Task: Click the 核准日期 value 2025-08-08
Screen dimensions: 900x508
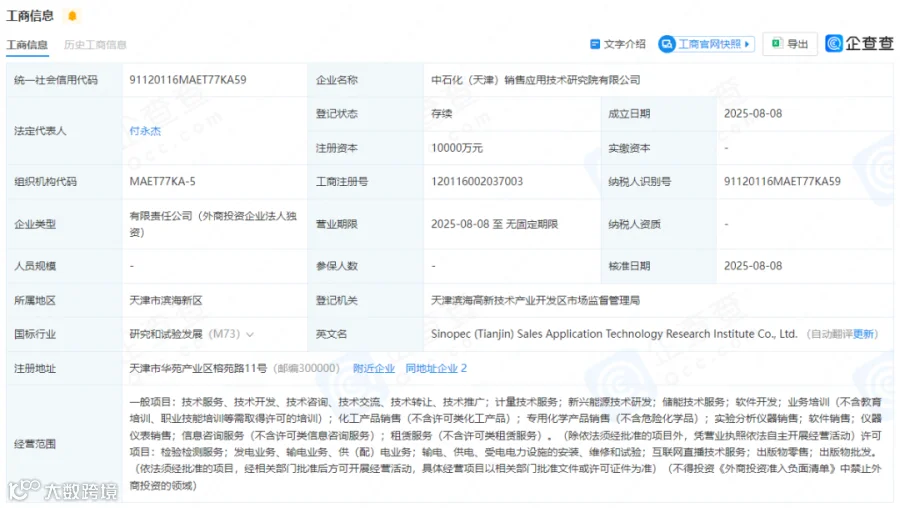Action: coord(752,266)
